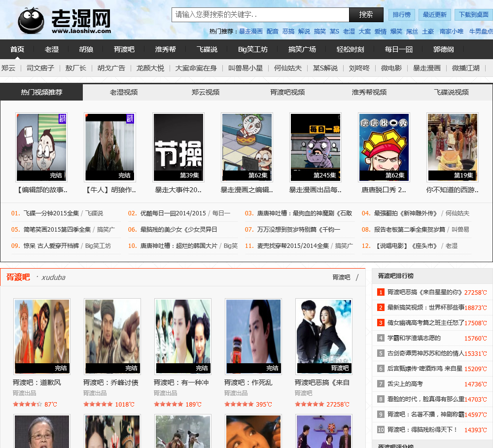
Task: Open hot tag 恶搞
Action: pos(288,32)
